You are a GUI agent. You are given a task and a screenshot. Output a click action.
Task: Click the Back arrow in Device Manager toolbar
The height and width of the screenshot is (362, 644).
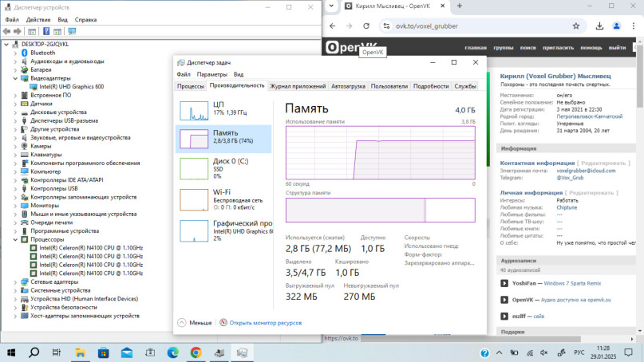[6, 32]
